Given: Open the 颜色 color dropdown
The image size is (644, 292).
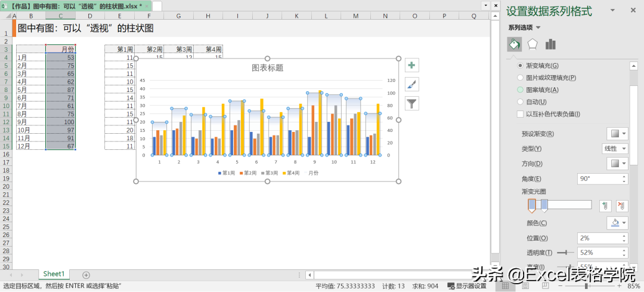Looking at the screenshot, I should (618, 223).
